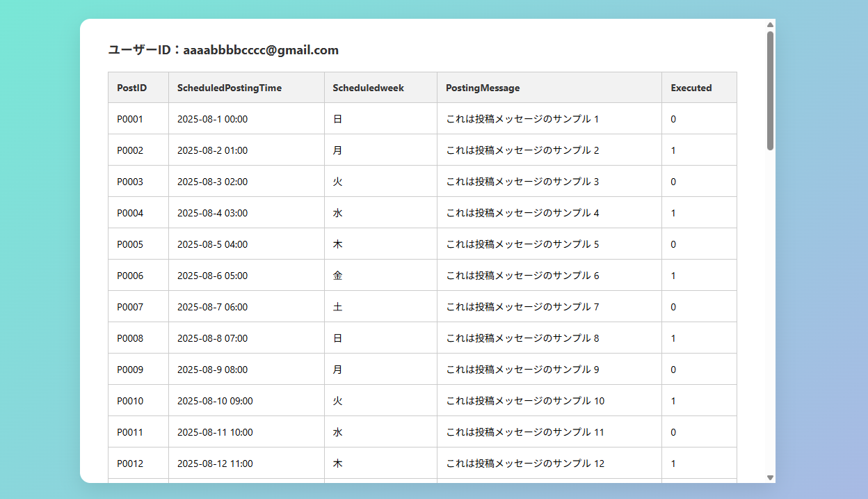Click time cell 2025-08-6 05:00
Image resolution: width=868 pixels, height=499 pixels.
(246, 276)
